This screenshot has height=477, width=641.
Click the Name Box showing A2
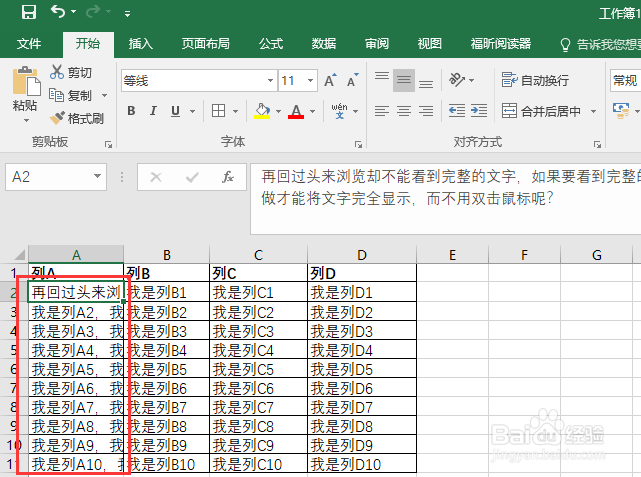pos(56,177)
